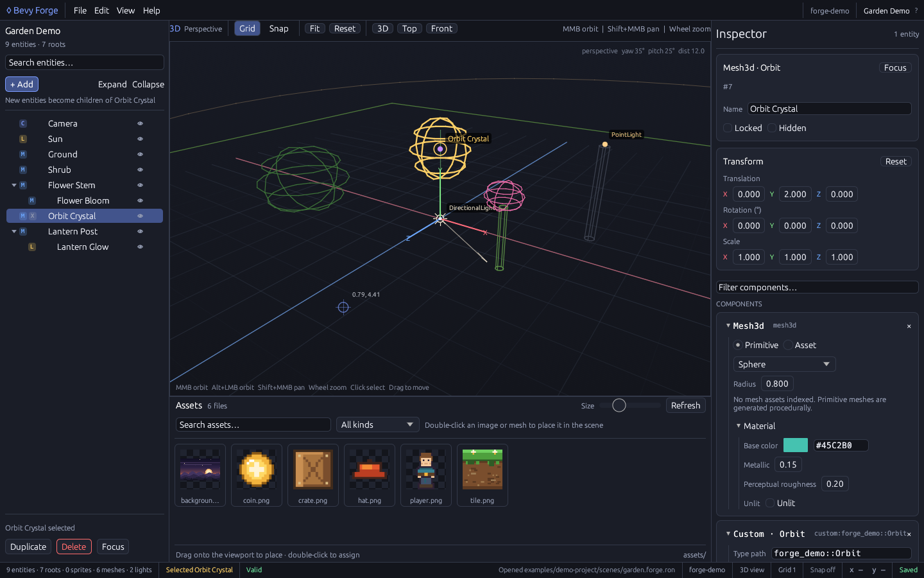924x578 pixels.
Task: Collapse the Custom Orbit component section
Action: click(x=728, y=534)
